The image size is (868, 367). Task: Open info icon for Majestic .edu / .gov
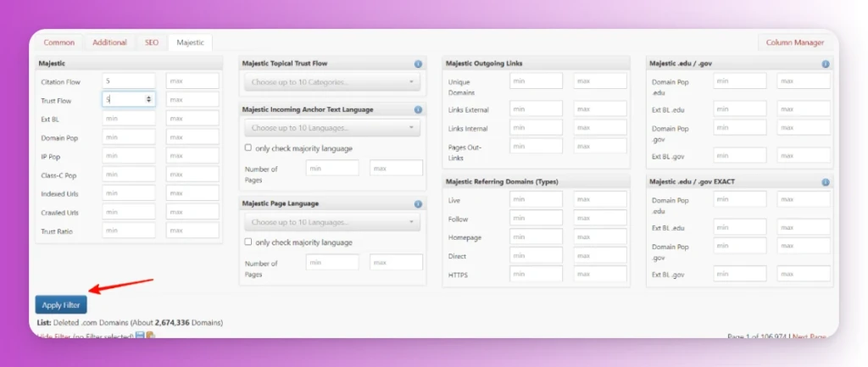pyautogui.click(x=826, y=64)
